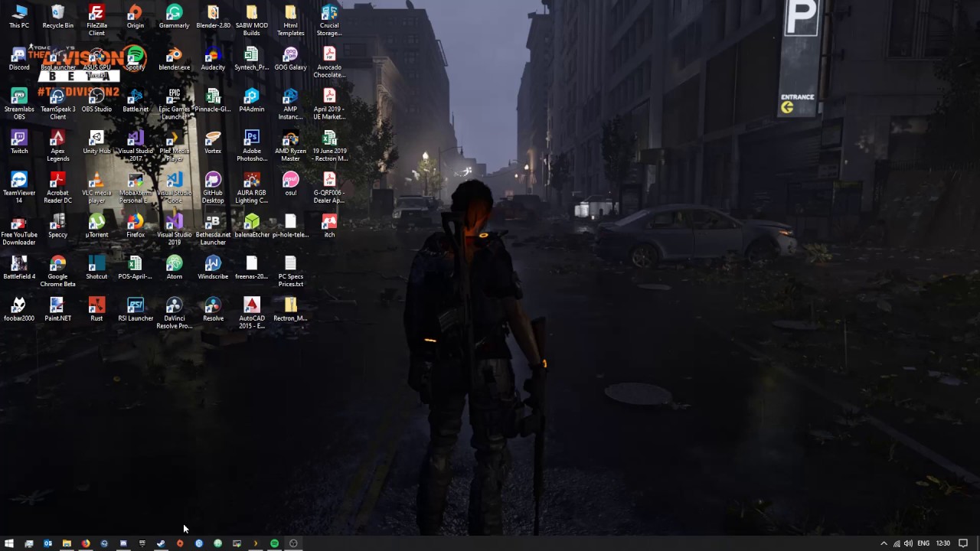Open Avocado Chocolate PDF file
The image size is (980, 551).
point(329,63)
